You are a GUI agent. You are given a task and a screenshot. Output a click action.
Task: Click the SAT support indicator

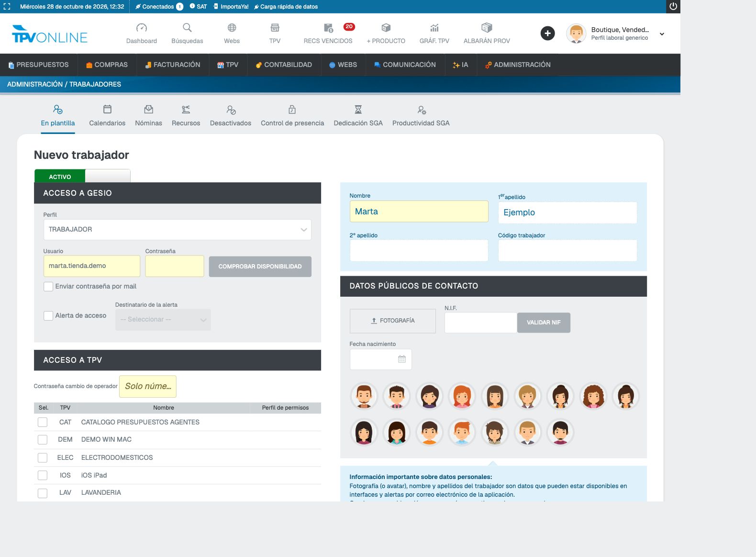pyautogui.click(x=198, y=7)
